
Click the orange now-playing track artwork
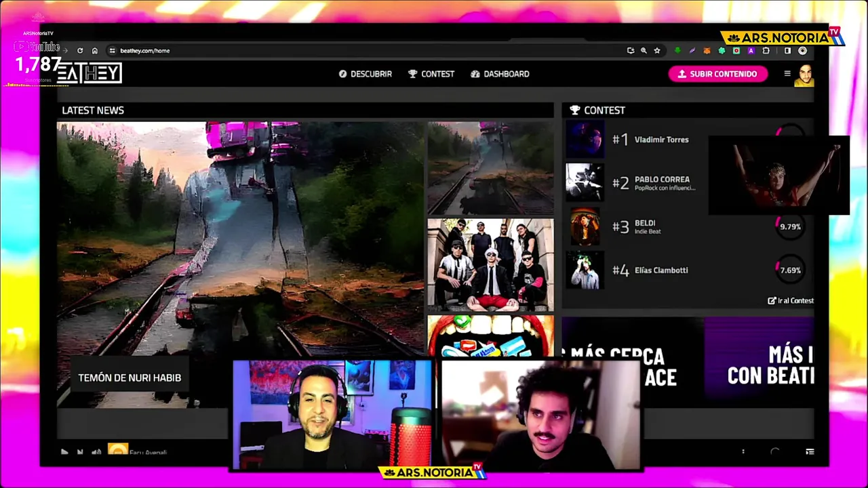(x=117, y=449)
